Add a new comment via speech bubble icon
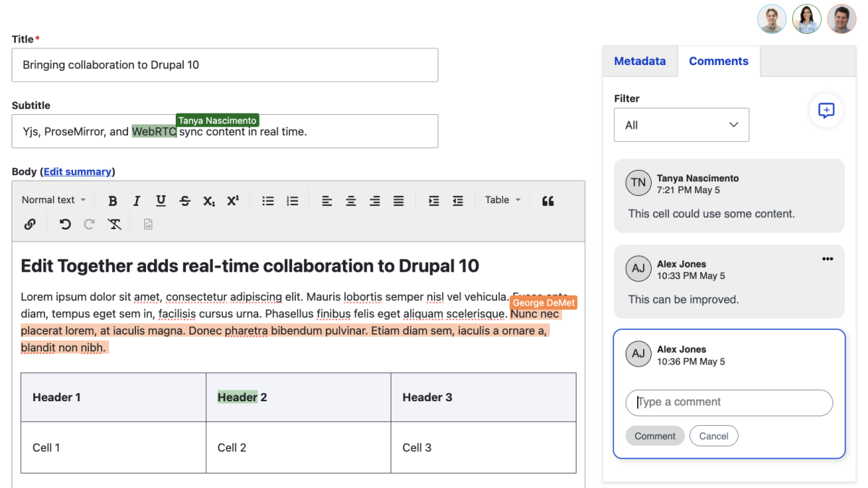Screen dimensions: 868x488 point(826,111)
